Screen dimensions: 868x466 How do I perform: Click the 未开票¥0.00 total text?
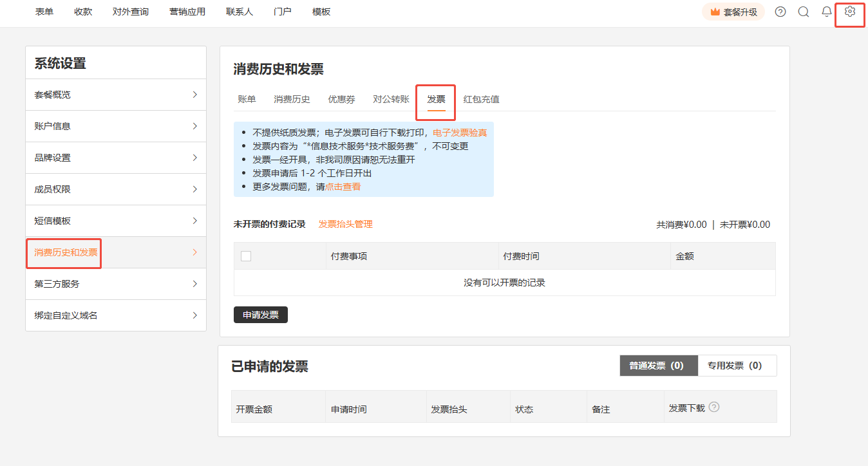coord(745,225)
